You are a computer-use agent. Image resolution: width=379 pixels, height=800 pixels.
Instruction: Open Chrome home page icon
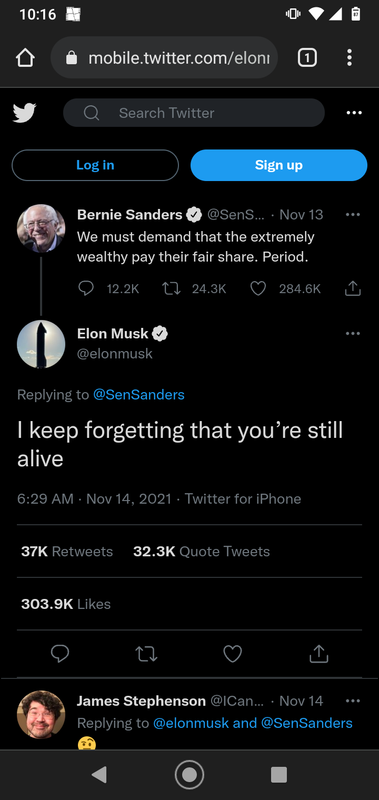click(26, 58)
